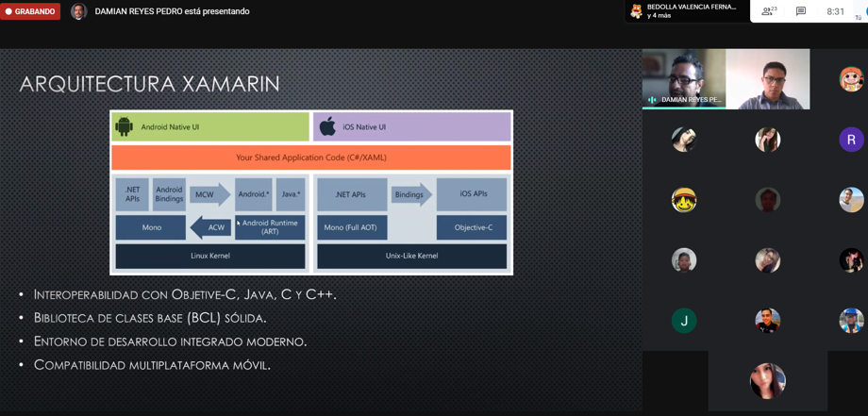The width and height of the screenshot is (868, 416).
Task: Click the GRABANDO recording indicator
Action: point(30,11)
